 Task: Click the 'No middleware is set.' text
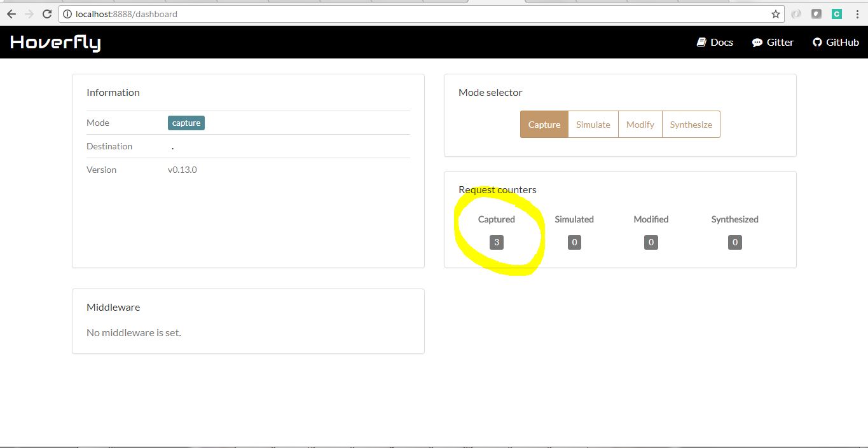pyautogui.click(x=134, y=332)
